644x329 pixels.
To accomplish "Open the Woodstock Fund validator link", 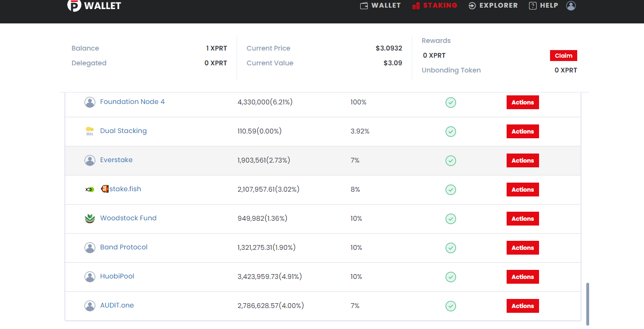I will click(x=128, y=218).
